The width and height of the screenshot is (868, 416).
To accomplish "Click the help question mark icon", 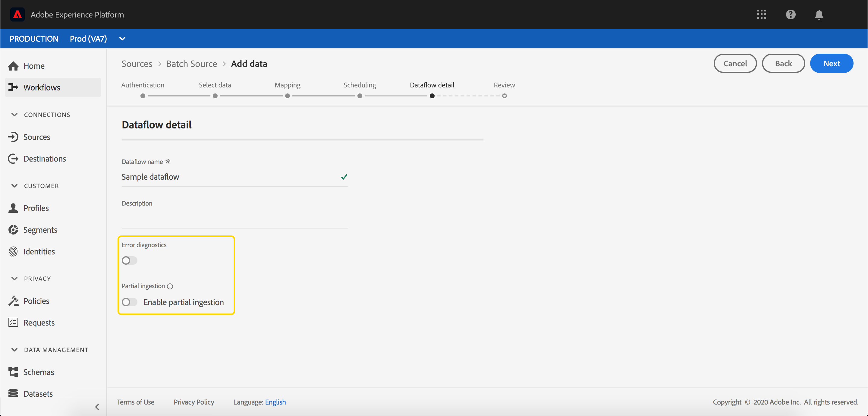I will (791, 14).
